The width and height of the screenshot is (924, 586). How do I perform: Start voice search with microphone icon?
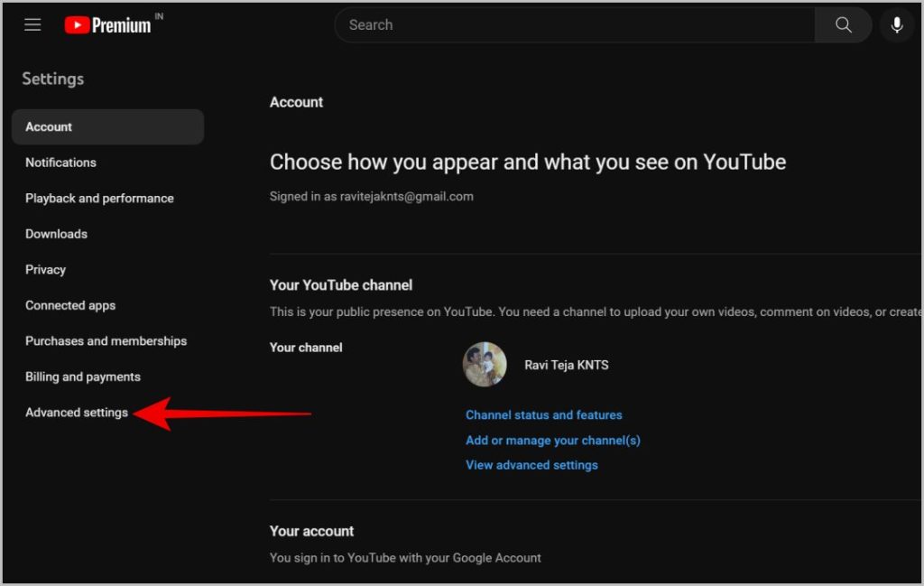coord(896,24)
